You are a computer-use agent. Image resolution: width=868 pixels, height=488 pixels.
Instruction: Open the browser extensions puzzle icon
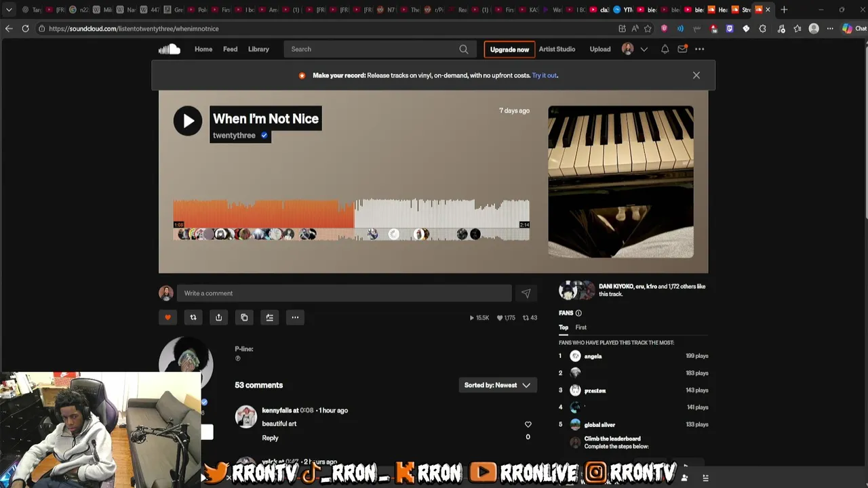click(763, 28)
